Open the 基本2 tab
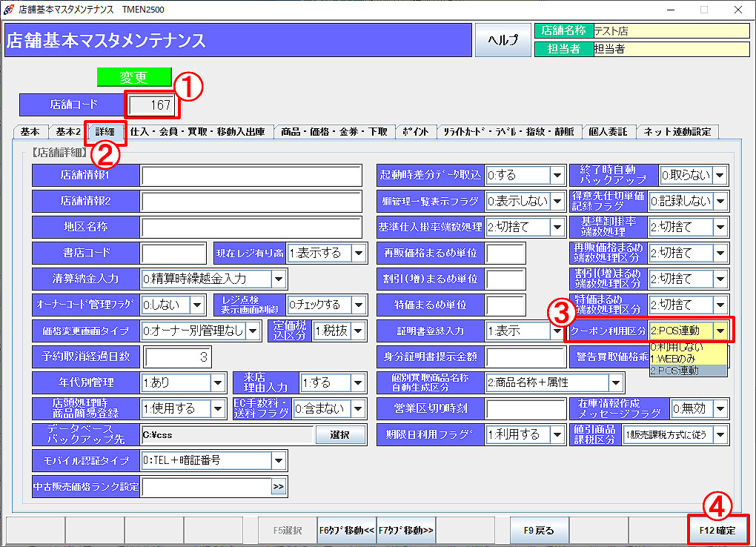Image resolution: width=756 pixels, height=547 pixels. click(67, 132)
